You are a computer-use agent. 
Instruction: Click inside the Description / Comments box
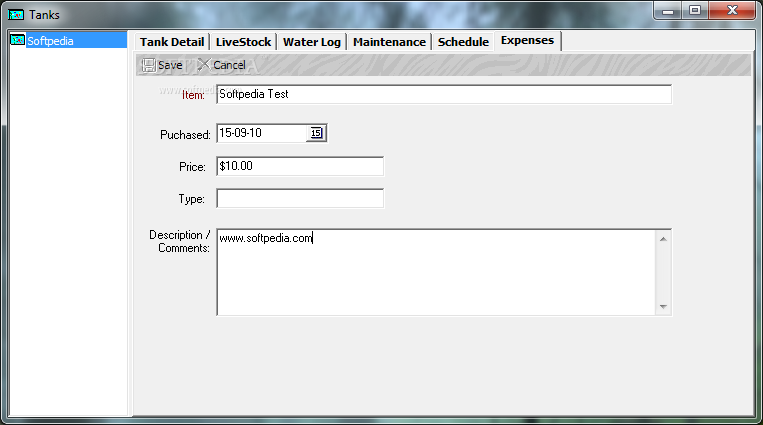[436, 272]
